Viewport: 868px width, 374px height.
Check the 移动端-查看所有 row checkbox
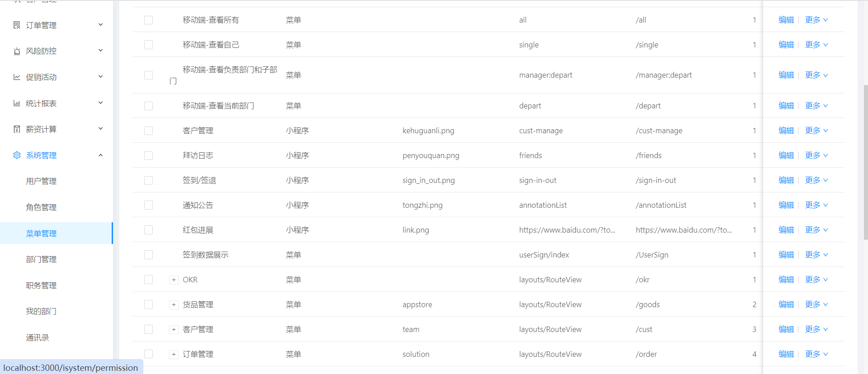point(148,20)
